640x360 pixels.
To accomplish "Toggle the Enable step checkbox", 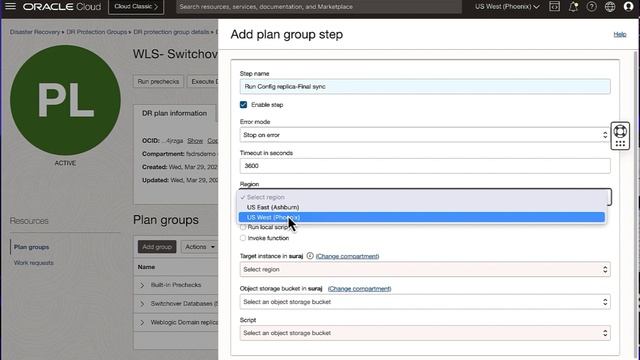I will click(x=244, y=105).
